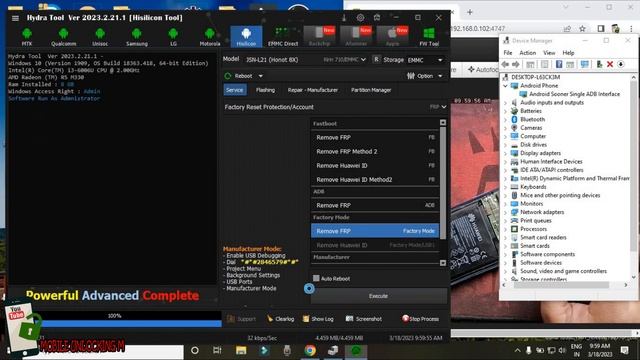640x360 pixels.
Task: Open Device Manager File menu
Action: tap(508, 53)
